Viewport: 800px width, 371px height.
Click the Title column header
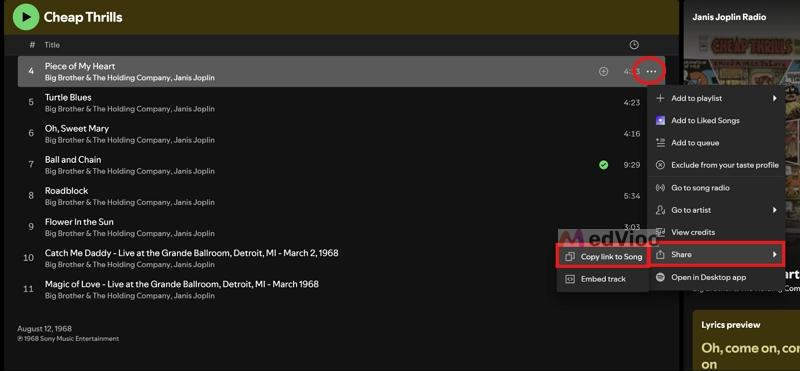pos(52,45)
